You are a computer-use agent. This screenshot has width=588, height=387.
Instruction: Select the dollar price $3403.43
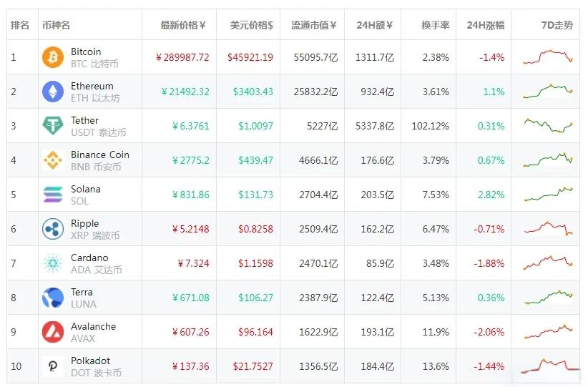tap(253, 92)
